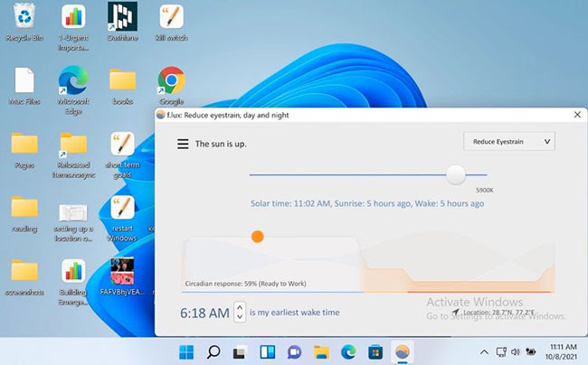The width and height of the screenshot is (588, 365).
Task: Open the volume tray icon
Action: (516, 351)
